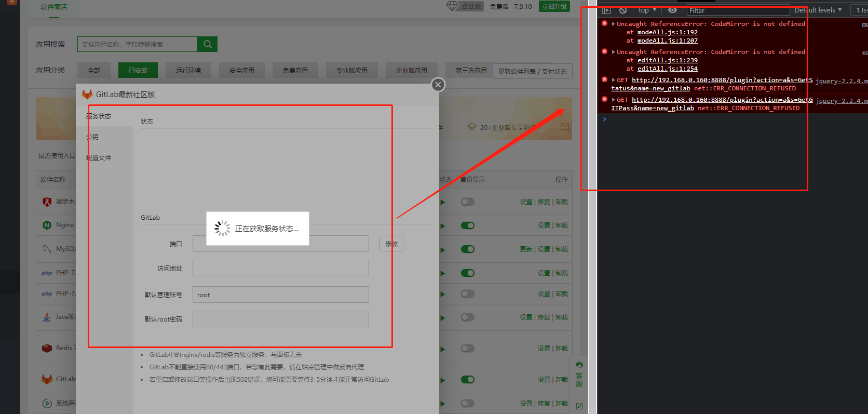The image size is (868, 414).
Task: Click the red error icon of editAll.js error
Action: [604, 51]
